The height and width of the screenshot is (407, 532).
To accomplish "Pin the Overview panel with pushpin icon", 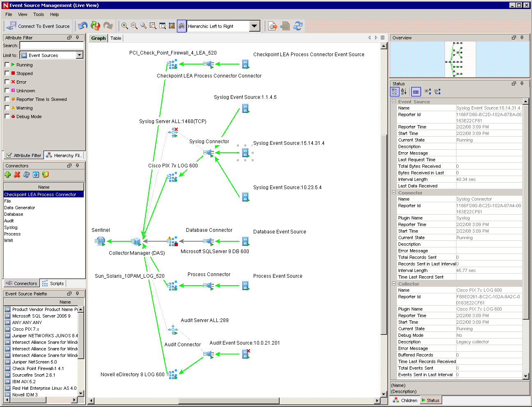I will pos(522,37).
